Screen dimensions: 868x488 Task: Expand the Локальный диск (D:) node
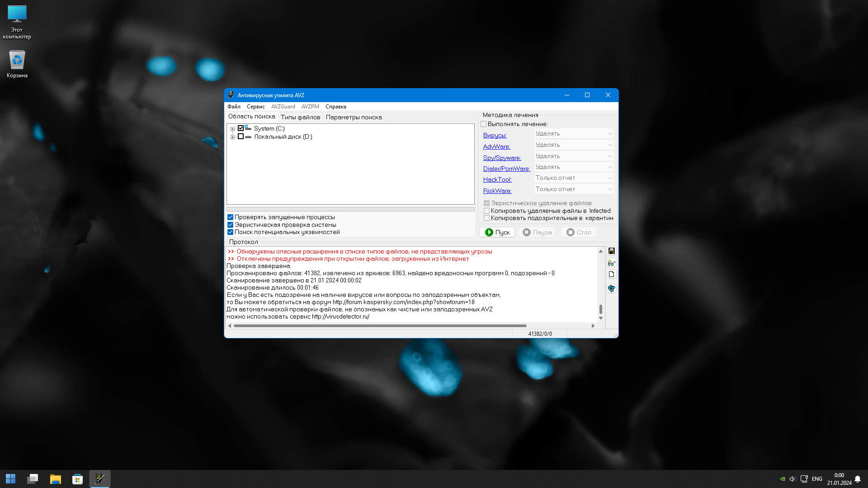point(232,137)
